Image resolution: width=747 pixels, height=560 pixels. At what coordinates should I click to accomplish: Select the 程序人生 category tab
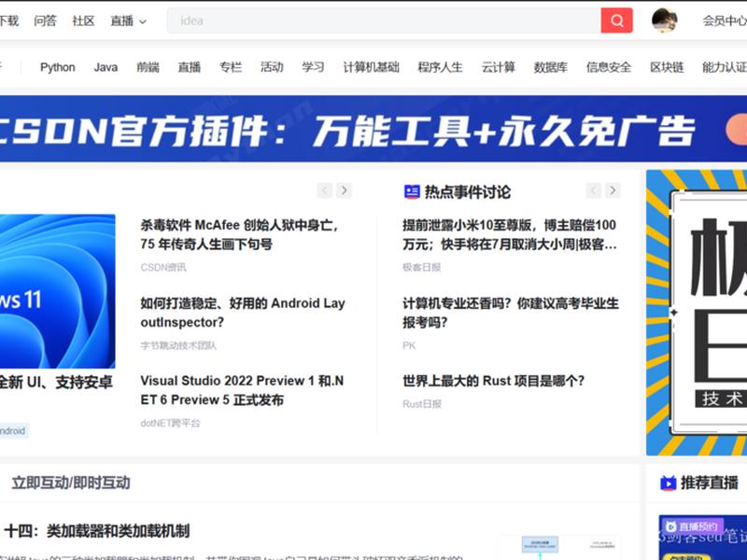pyautogui.click(x=440, y=67)
